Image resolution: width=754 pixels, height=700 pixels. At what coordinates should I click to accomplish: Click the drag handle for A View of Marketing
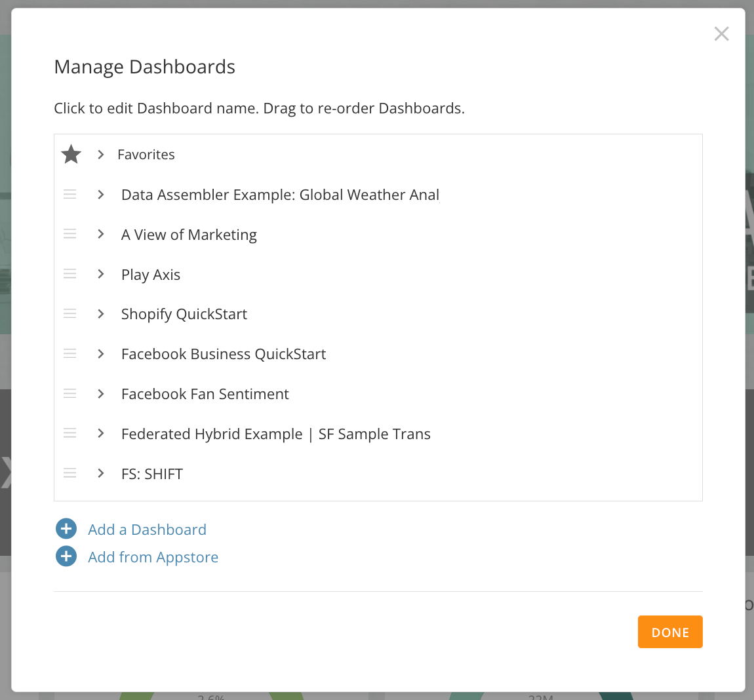[69, 234]
